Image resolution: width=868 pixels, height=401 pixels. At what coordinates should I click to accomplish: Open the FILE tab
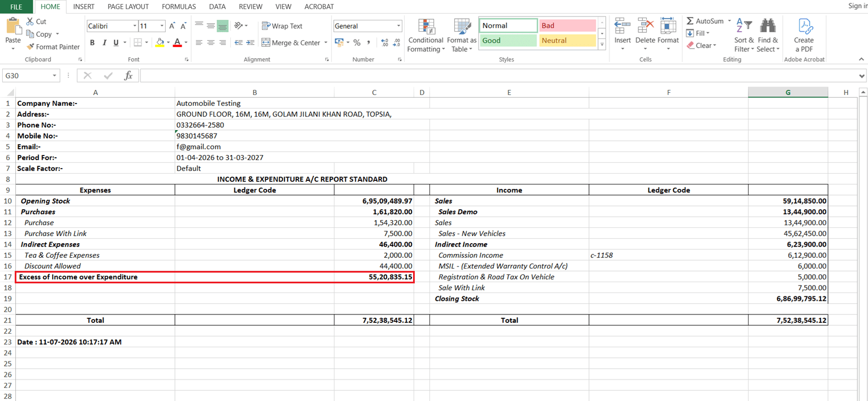pos(16,7)
